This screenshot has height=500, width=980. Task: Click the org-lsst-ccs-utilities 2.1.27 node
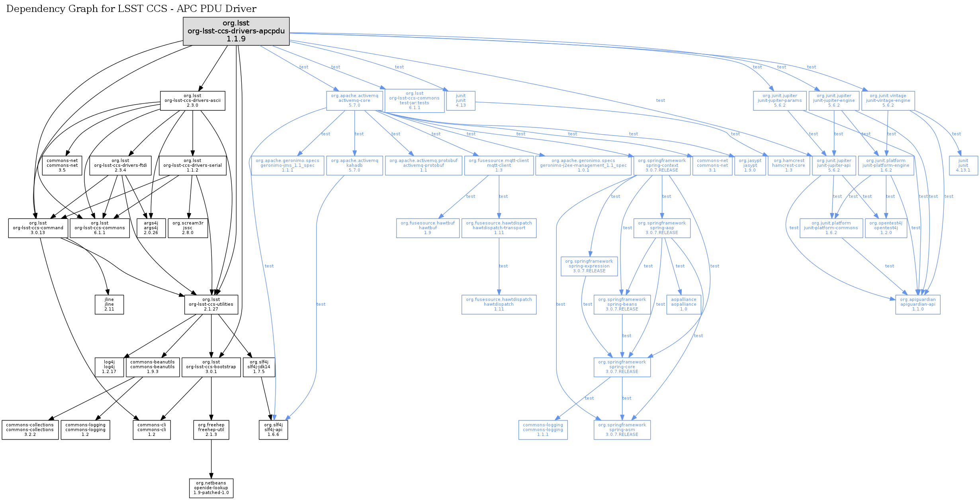pyautogui.click(x=211, y=305)
